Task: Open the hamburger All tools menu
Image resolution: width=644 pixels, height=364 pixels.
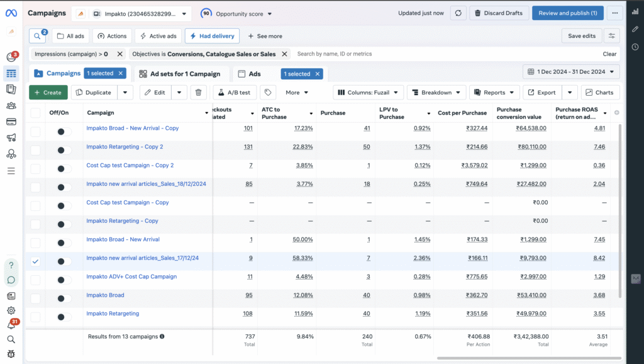Action: point(11,171)
